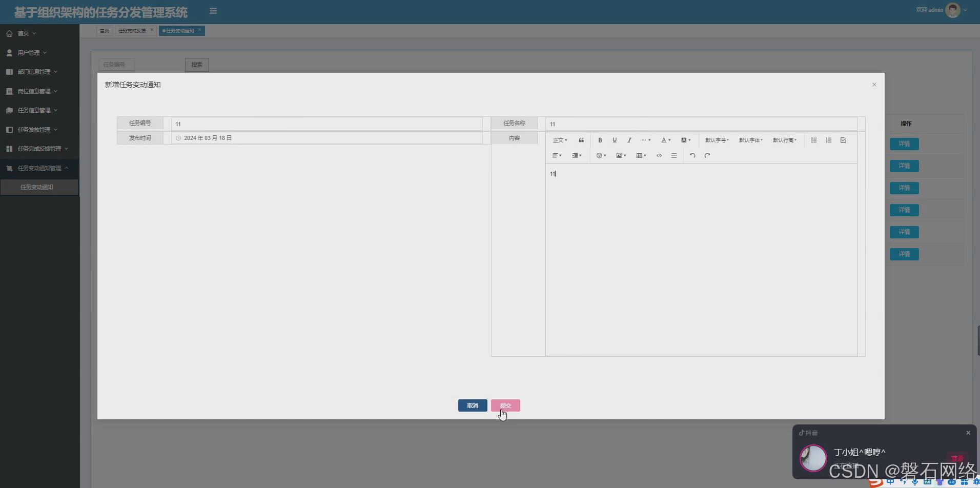
Task: Expand the 岗位信息管理 sidebar menu
Action: pyautogui.click(x=39, y=91)
